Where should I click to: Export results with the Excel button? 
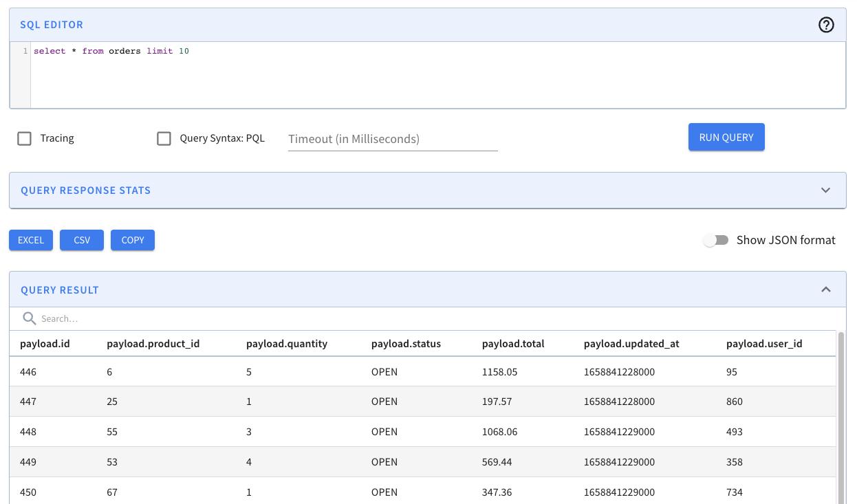[31, 240]
